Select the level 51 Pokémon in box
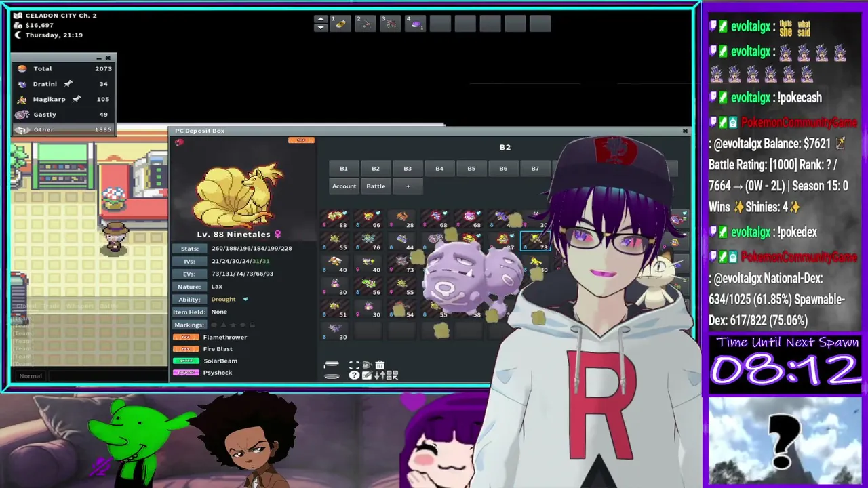The height and width of the screenshot is (488, 868). tap(336, 309)
